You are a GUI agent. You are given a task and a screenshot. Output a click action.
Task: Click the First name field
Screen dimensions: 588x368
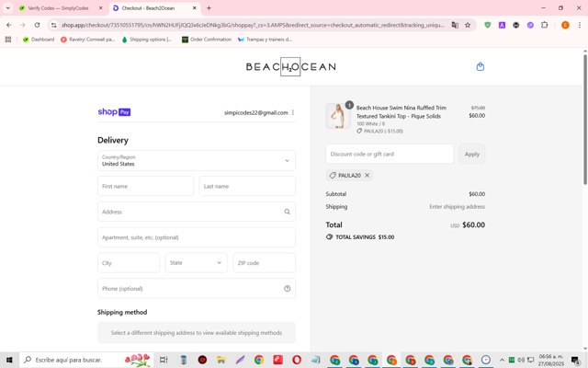click(x=146, y=186)
